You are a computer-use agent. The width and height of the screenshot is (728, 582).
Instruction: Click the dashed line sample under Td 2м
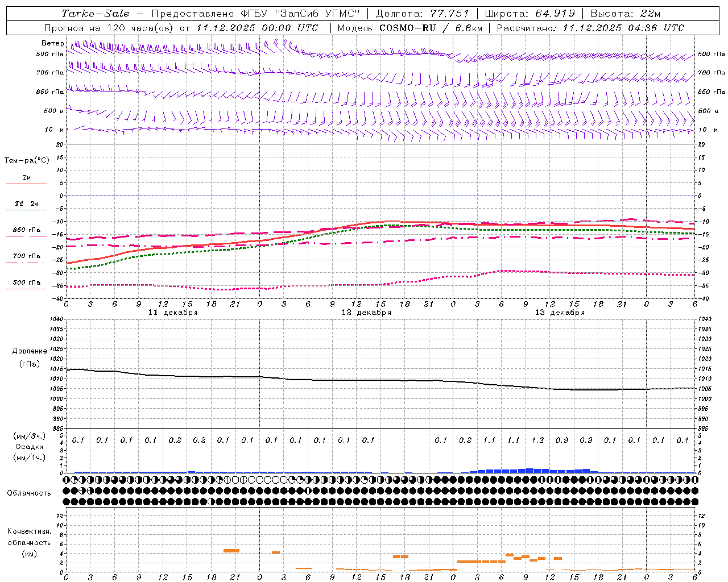[25, 210]
